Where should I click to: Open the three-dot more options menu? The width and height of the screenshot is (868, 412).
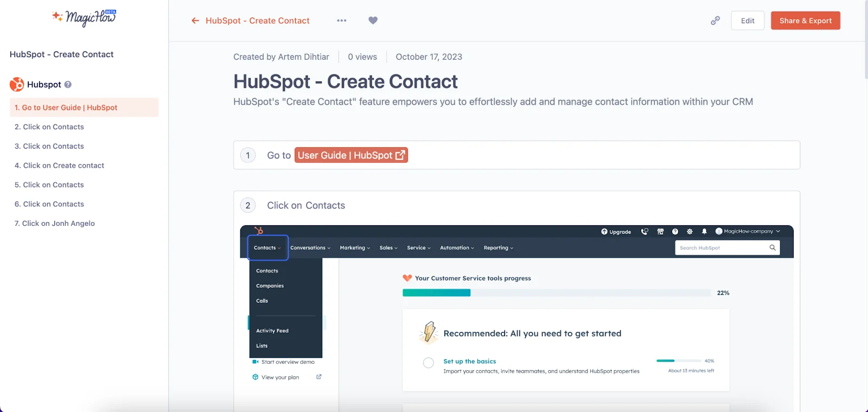click(x=341, y=21)
